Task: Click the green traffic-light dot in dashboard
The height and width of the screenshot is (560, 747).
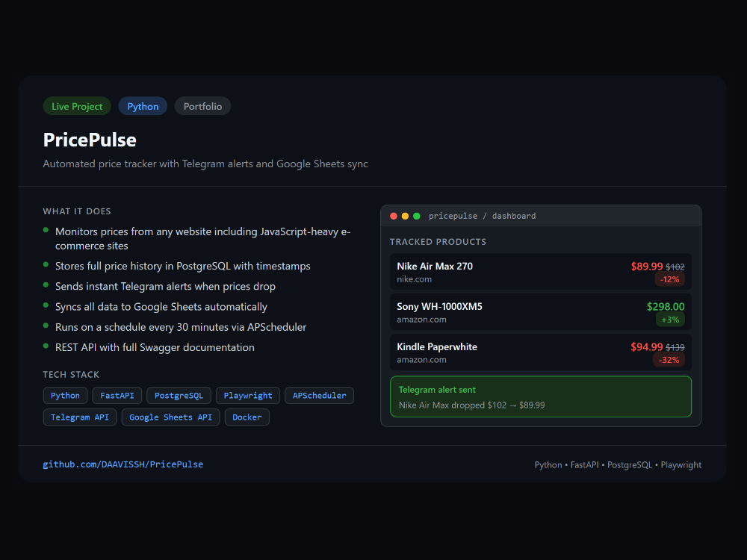Action: [417, 216]
